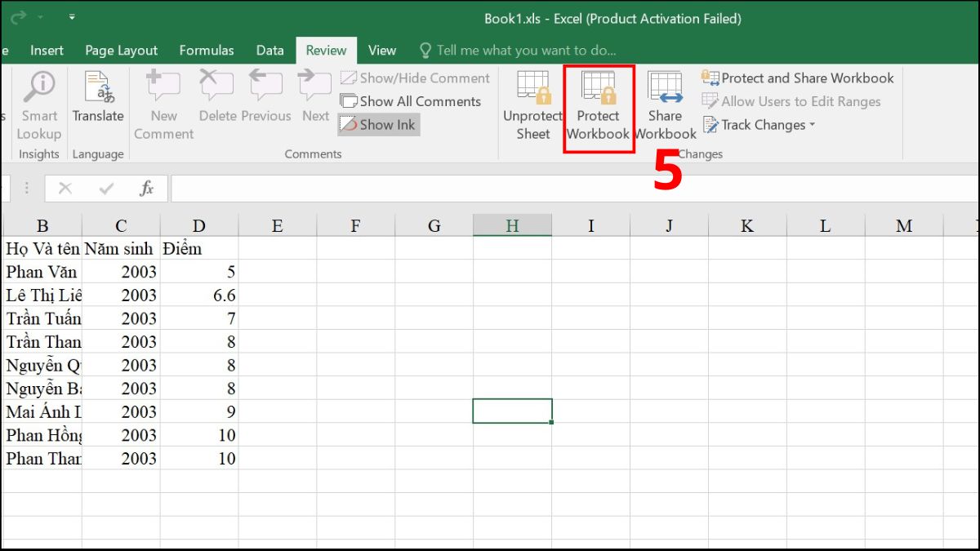This screenshot has height=551, width=980.
Task: Activate Protect Workbook
Action: [599, 104]
